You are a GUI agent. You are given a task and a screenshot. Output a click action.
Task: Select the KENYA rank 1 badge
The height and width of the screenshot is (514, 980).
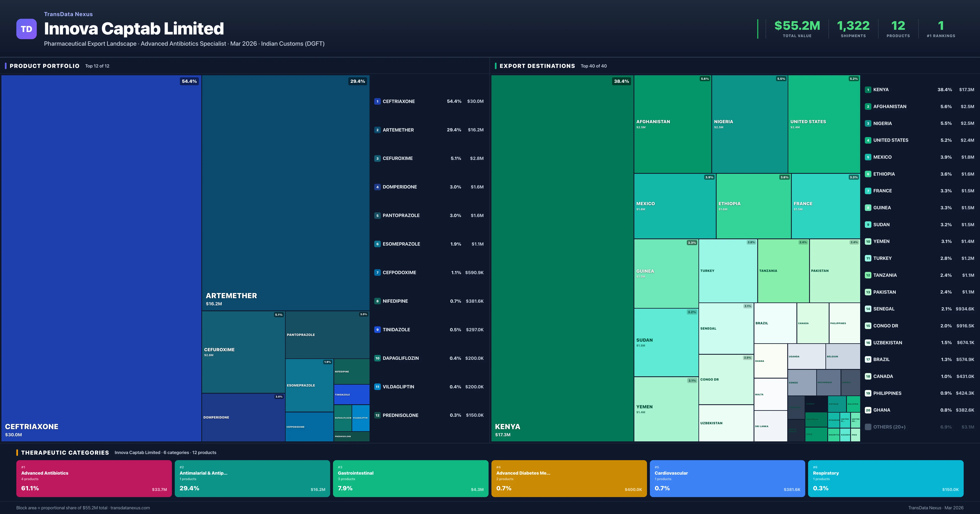(868, 89)
